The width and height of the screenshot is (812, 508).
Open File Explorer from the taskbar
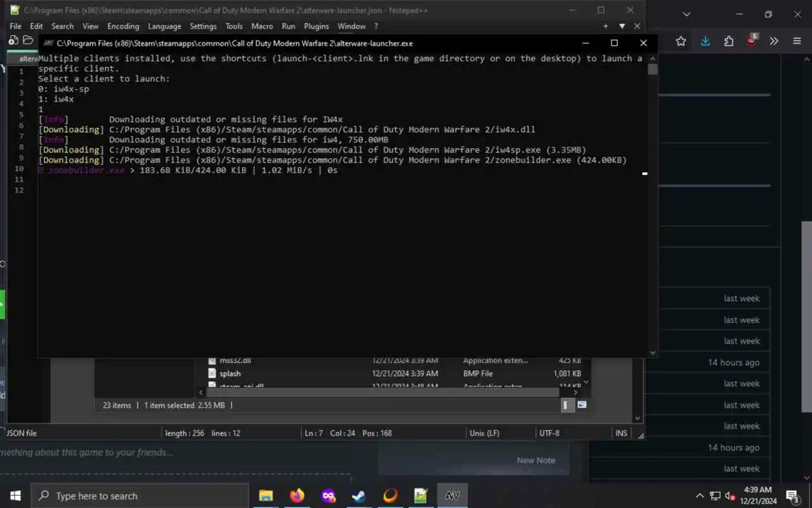266,496
